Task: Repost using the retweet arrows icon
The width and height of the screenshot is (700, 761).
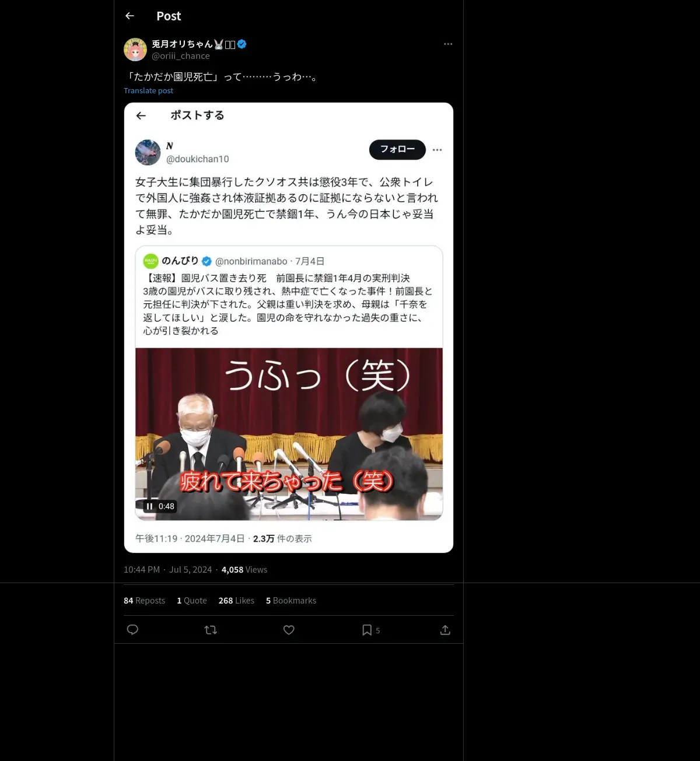Action: [211, 630]
